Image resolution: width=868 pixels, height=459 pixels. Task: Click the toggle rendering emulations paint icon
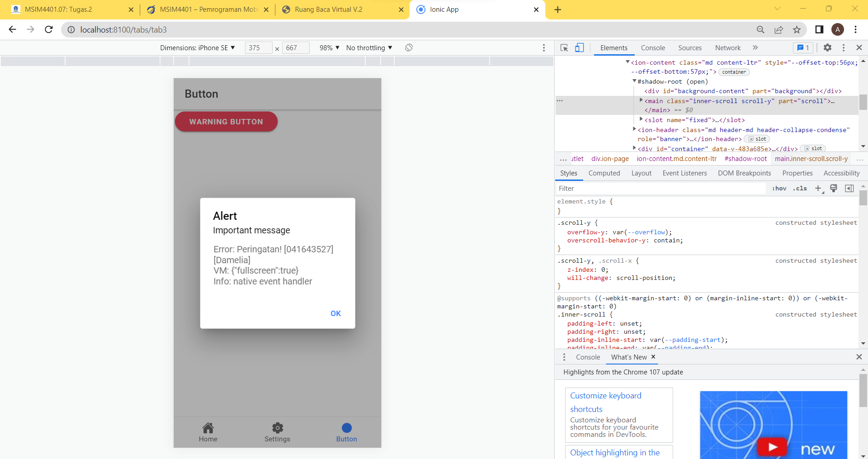coord(834,189)
